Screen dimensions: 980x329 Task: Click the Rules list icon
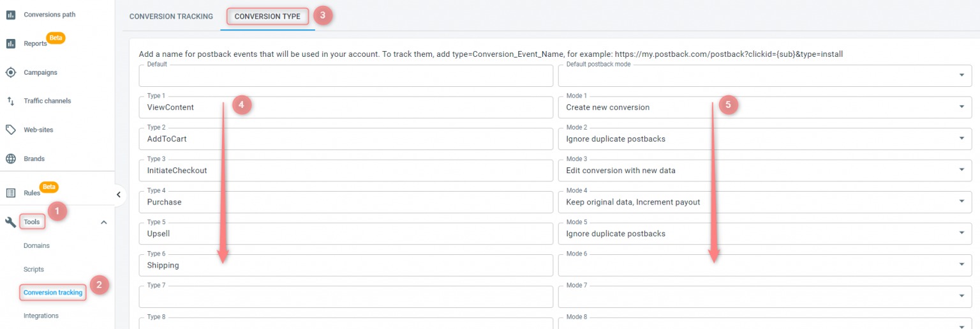(11, 193)
